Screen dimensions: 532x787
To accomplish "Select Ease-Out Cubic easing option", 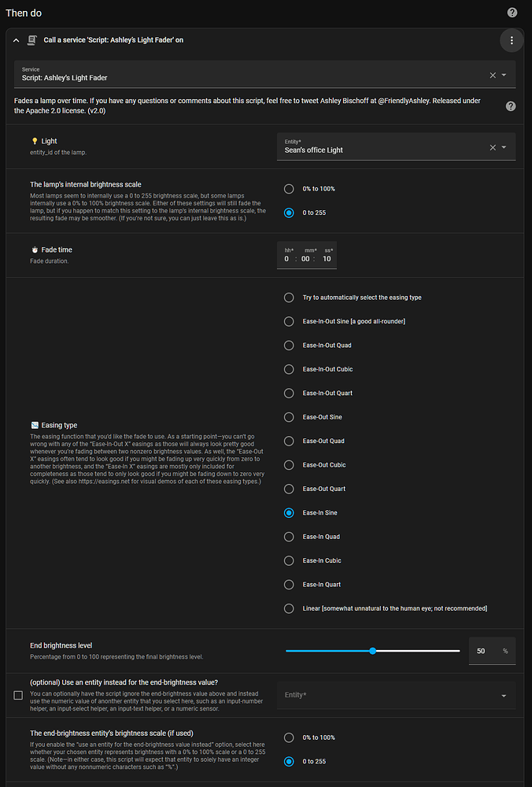I will coord(289,464).
